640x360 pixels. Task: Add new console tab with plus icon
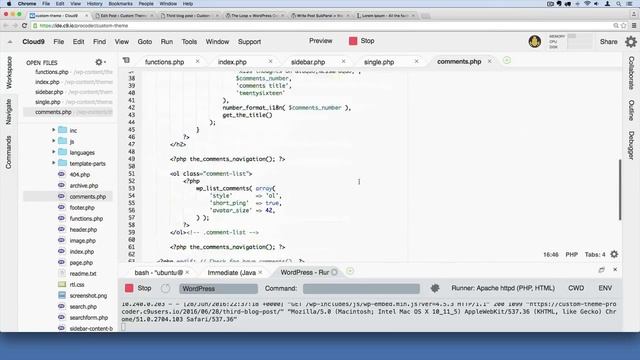click(x=350, y=271)
